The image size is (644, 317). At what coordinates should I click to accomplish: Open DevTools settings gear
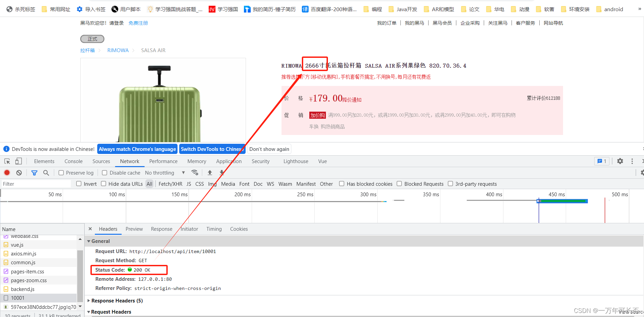(620, 161)
